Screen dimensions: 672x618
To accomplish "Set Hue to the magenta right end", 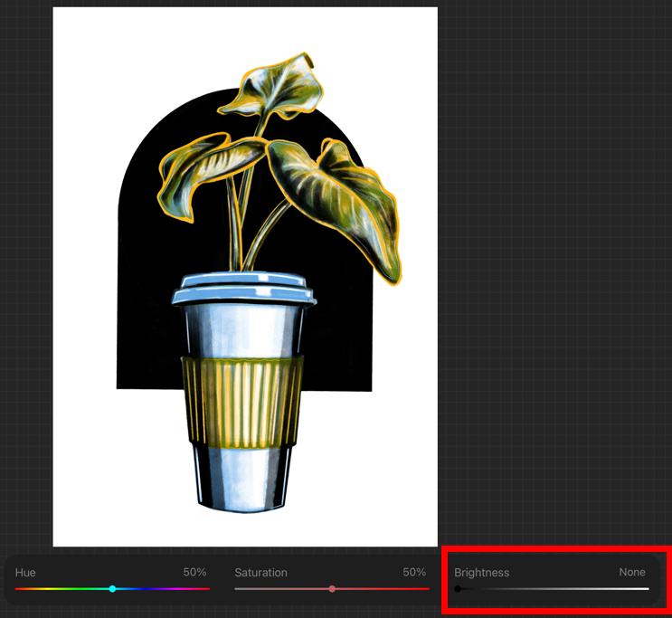I will pyautogui.click(x=208, y=589).
